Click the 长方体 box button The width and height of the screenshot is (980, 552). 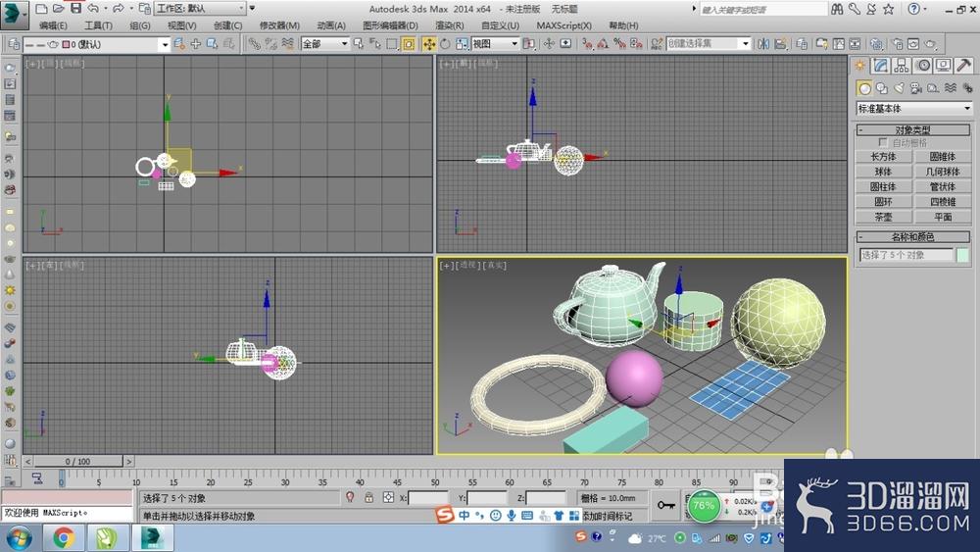tap(883, 156)
